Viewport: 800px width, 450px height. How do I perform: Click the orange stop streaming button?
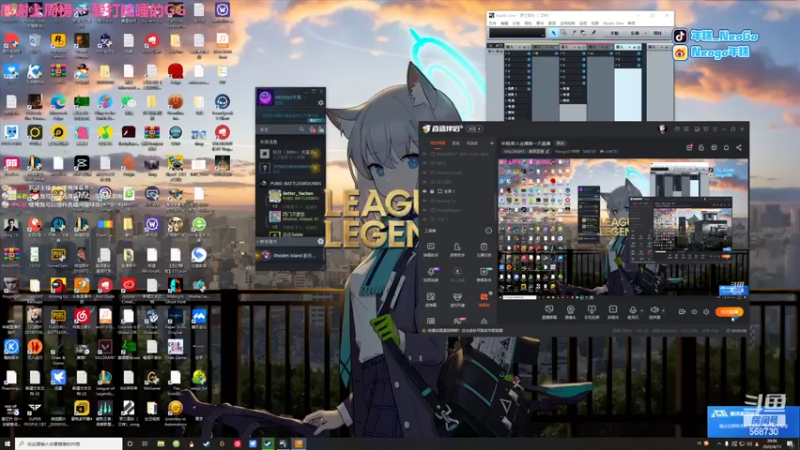pos(729,312)
